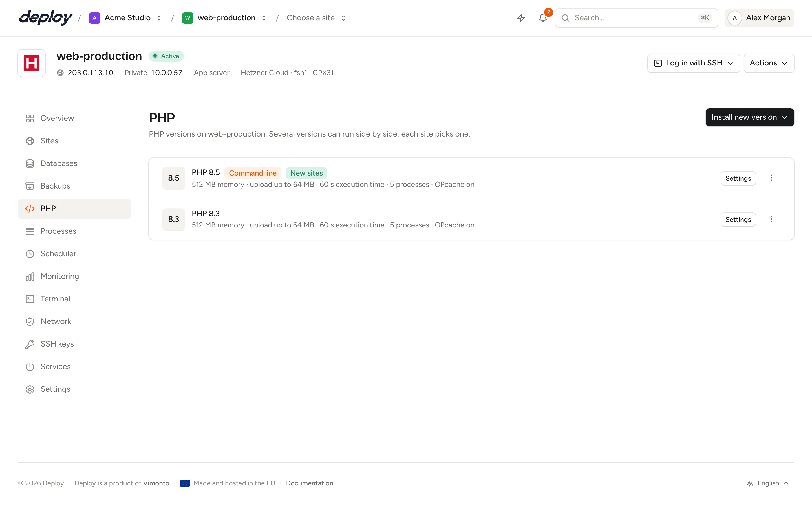Go to Overview in the sidebar
The image size is (812, 508).
74,118
